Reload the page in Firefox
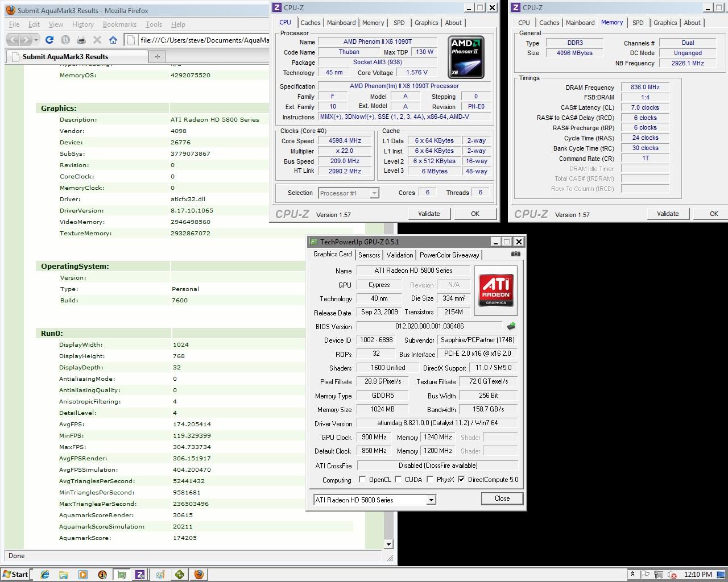Viewport: 728px width, 582px height. pyautogui.click(x=49, y=40)
